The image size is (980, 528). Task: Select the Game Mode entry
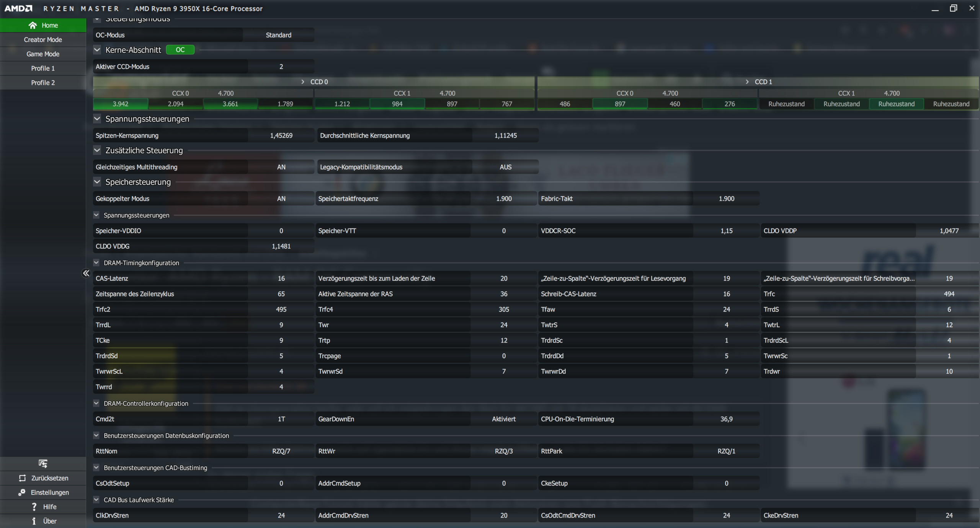pyautogui.click(x=43, y=54)
